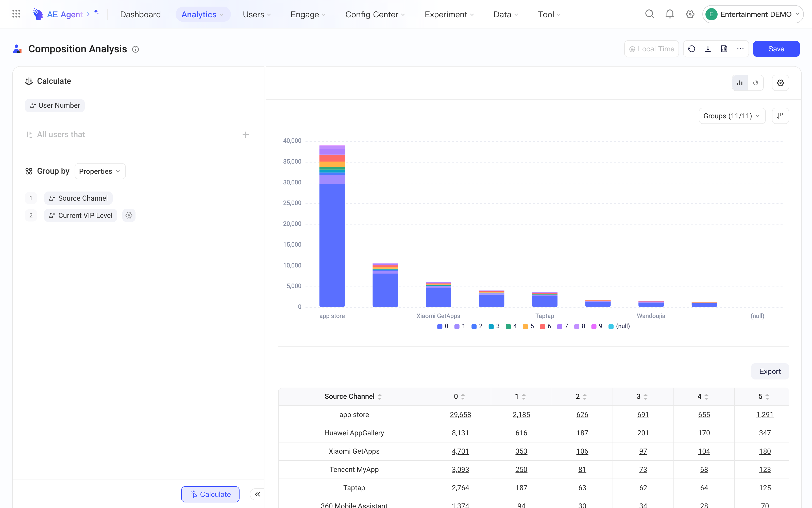Toggle legend series 0 visibility
Image resolution: width=812 pixels, height=508 pixels.
pos(443,326)
